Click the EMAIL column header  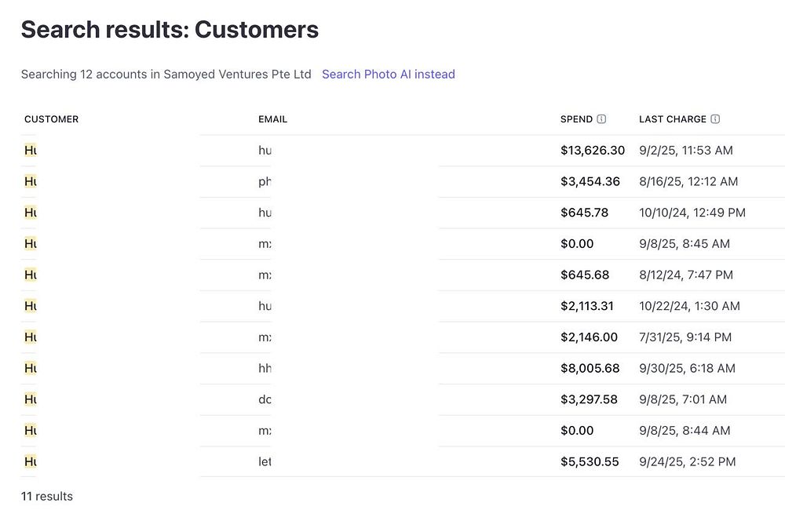pyautogui.click(x=272, y=119)
